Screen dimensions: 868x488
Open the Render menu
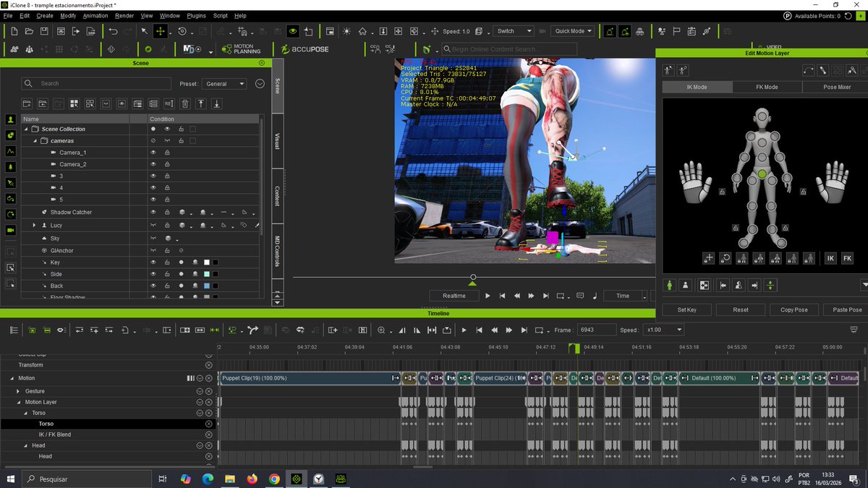[124, 15]
